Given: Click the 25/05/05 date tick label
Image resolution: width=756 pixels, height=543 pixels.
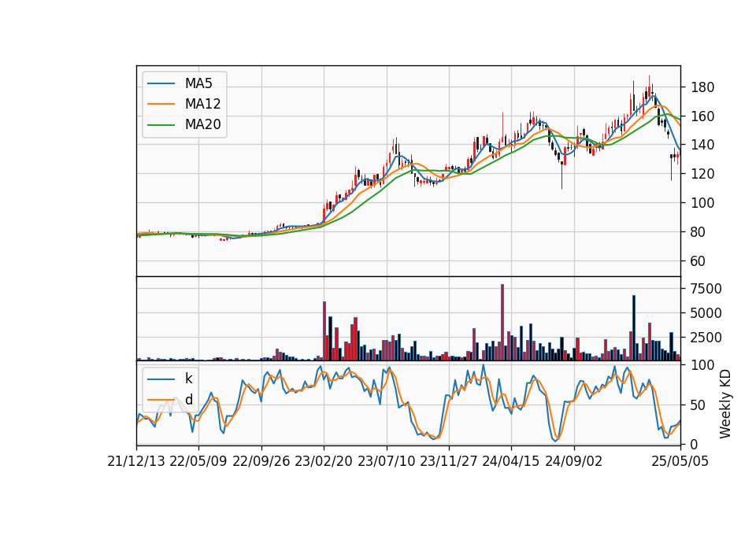Looking at the screenshot, I should 680,461.
